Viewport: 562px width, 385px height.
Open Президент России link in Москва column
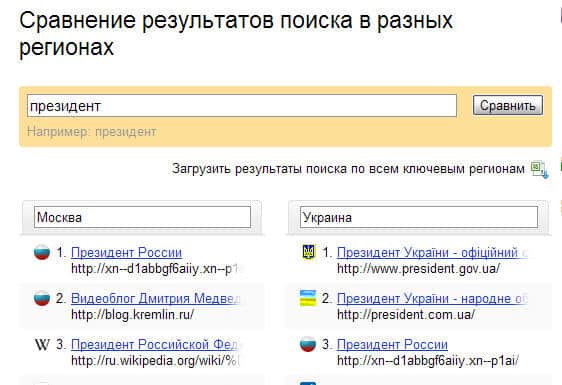[127, 252]
